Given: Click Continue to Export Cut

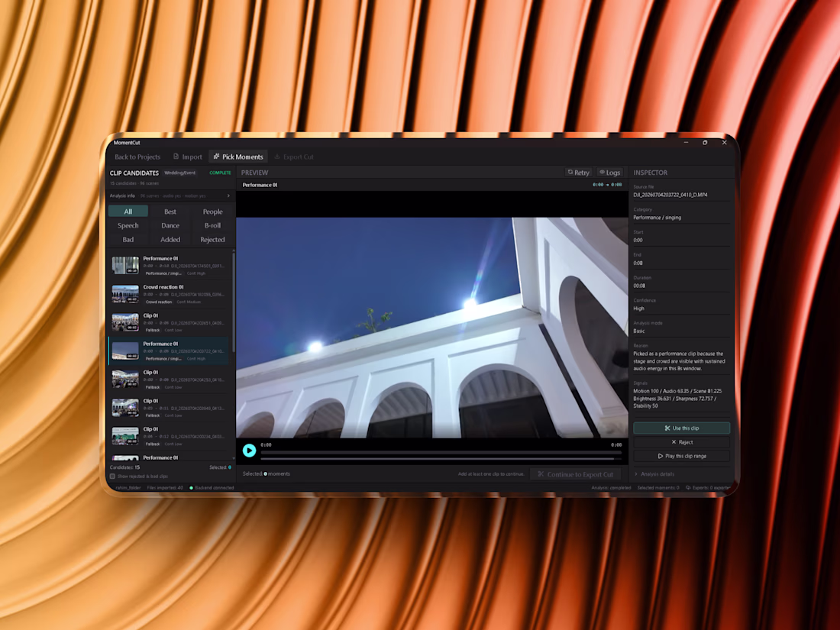Looking at the screenshot, I should click(x=575, y=474).
